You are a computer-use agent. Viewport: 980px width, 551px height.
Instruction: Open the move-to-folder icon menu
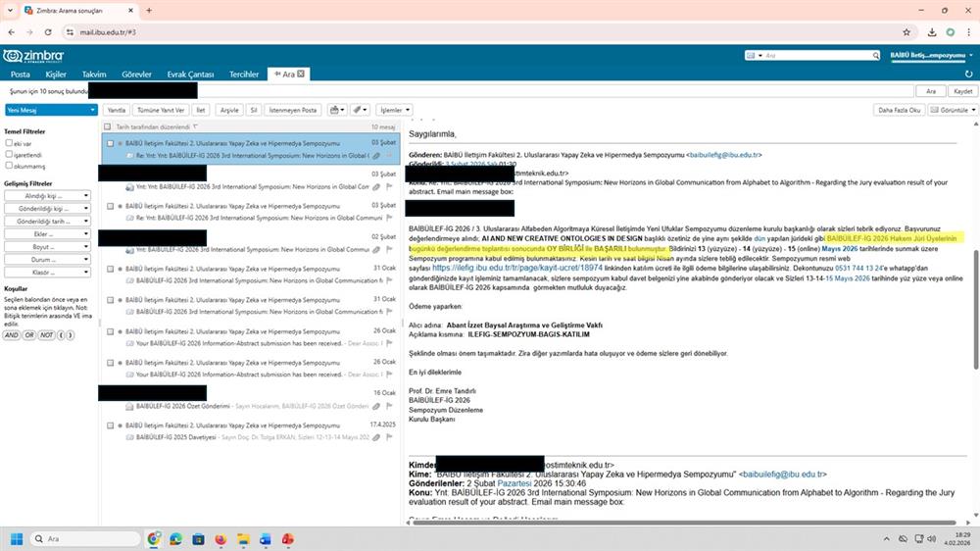tap(337, 110)
